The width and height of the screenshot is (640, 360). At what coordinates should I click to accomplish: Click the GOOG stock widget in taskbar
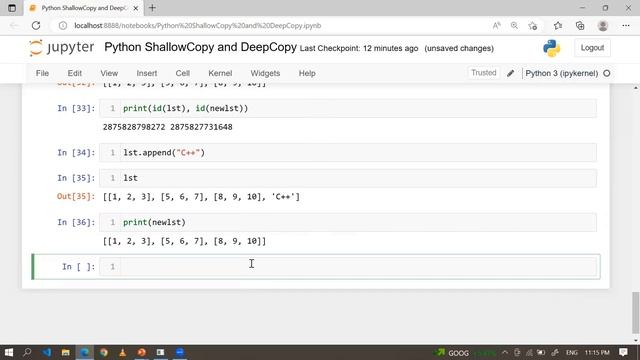464,353
